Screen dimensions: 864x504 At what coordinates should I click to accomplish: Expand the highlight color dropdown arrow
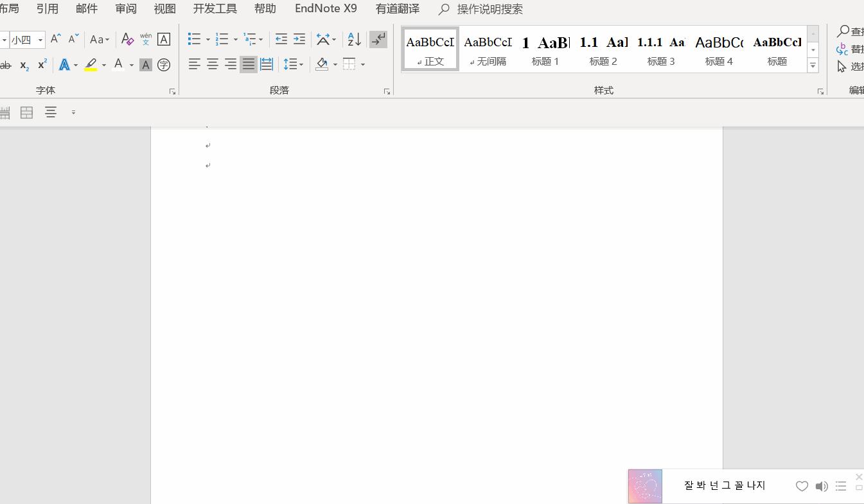pyautogui.click(x=104, y=65)
